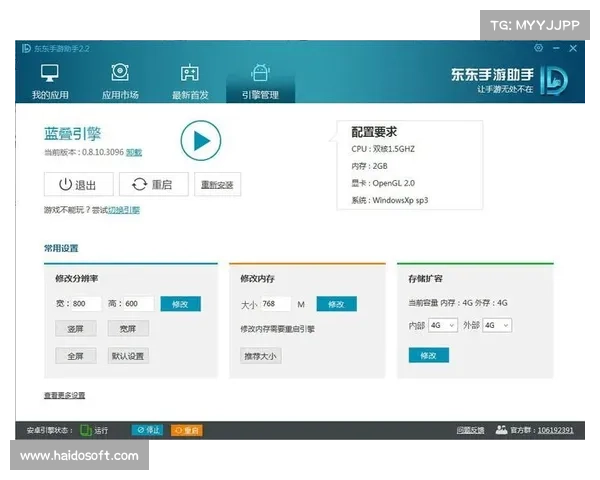Click the orange 重启 button in status bar

(187, 430)
